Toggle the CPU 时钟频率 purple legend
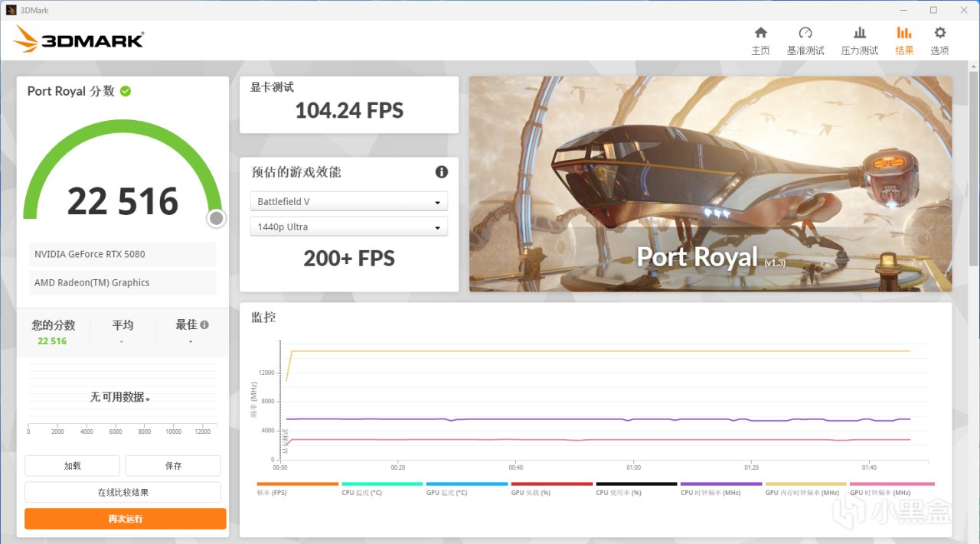The image size is (980, 544). tap(721, 488)
